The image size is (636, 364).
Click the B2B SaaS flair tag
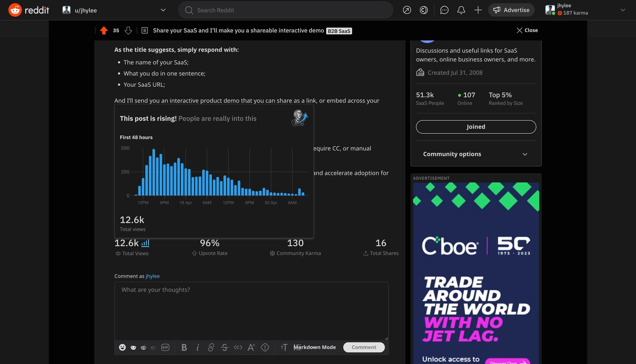[x=339, y=31]
